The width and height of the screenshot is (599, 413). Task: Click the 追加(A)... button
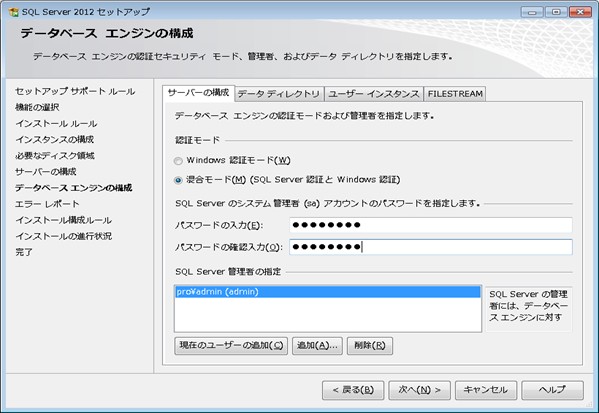coord(317,346)
